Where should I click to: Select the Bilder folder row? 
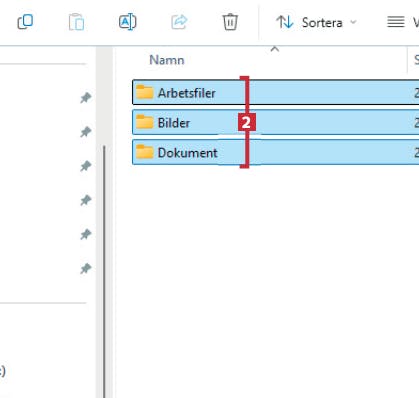[275, 122]
